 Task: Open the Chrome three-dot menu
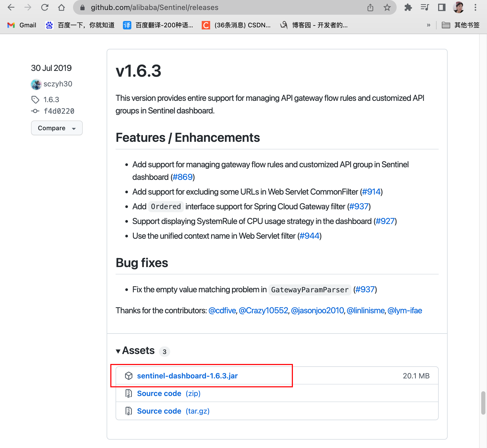coord(475,7)
